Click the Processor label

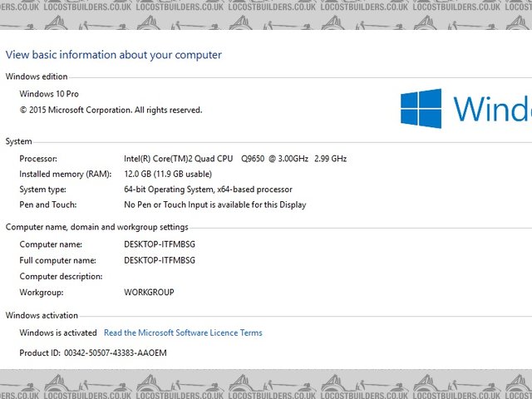tap(39, 158)
